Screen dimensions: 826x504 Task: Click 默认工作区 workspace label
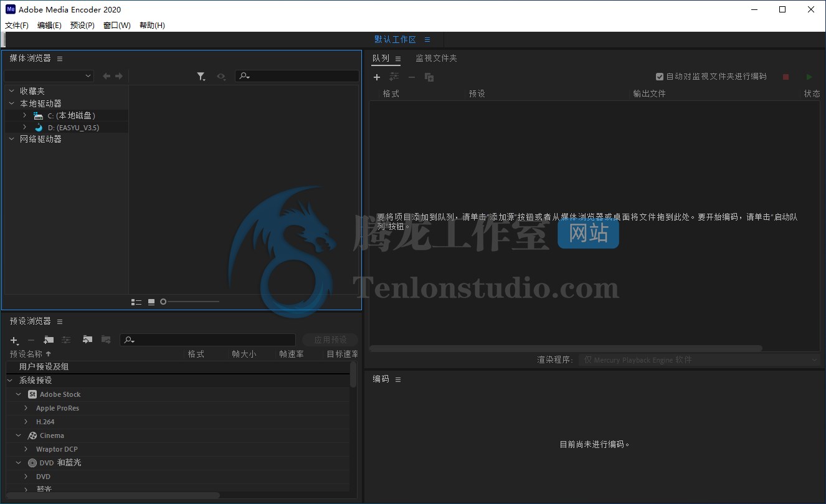coord(395,39)
